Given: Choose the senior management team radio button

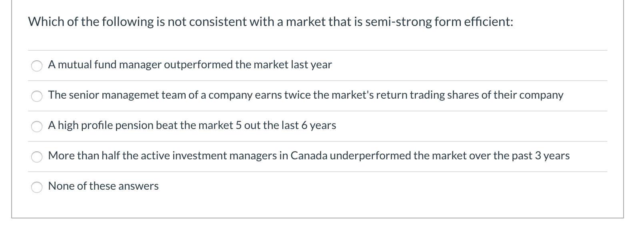Looking at the screenshot, I should [37, 96].
